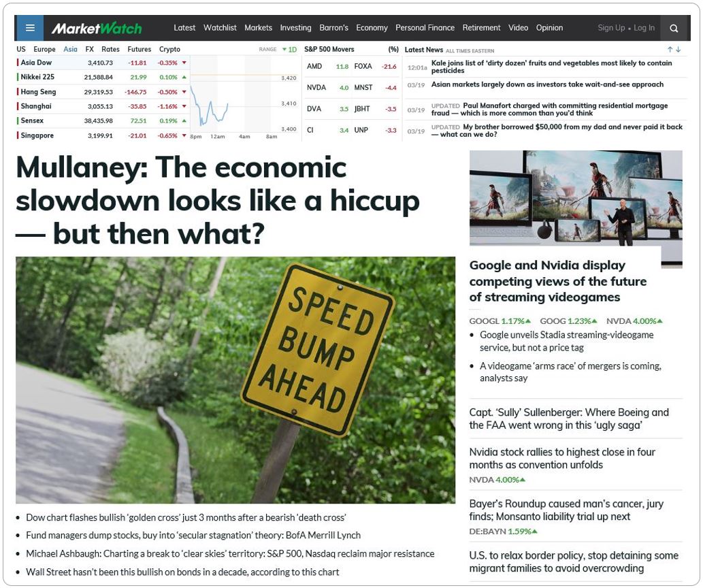
Task: Switch to the Futures tab
Action: 140,49
